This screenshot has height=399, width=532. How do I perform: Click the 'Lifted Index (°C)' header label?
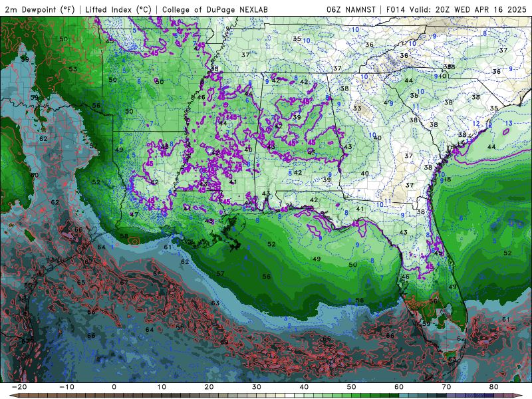pos(118,10)
